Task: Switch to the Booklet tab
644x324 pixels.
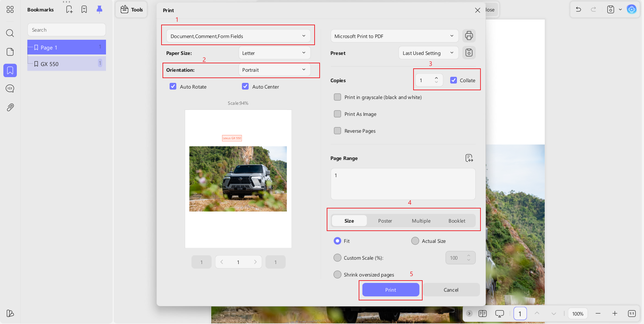Action: pyautogui.click(x=457, y=221)
